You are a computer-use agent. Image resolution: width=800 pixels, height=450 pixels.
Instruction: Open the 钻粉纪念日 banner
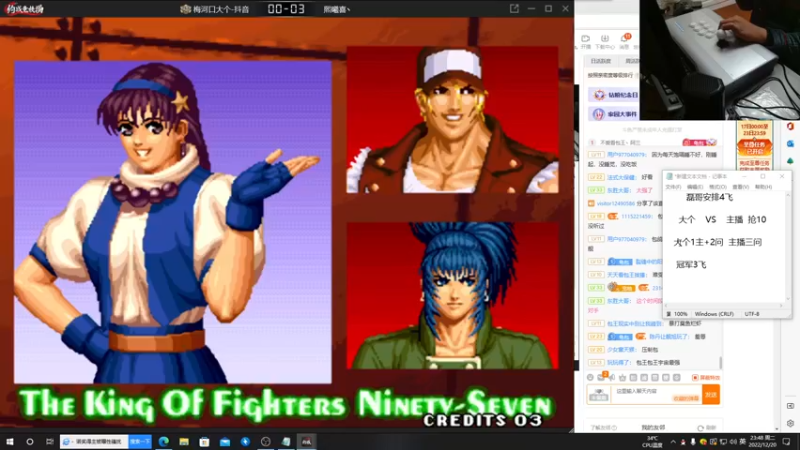coord(616,95)
